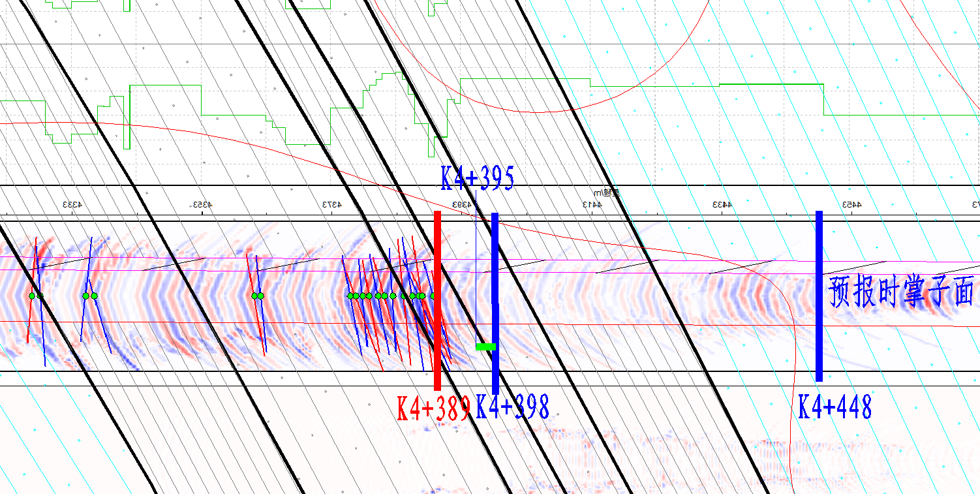Click the small green rectangle marker
980x494 pixels.
pyautogui.click(x=485, y=347)
